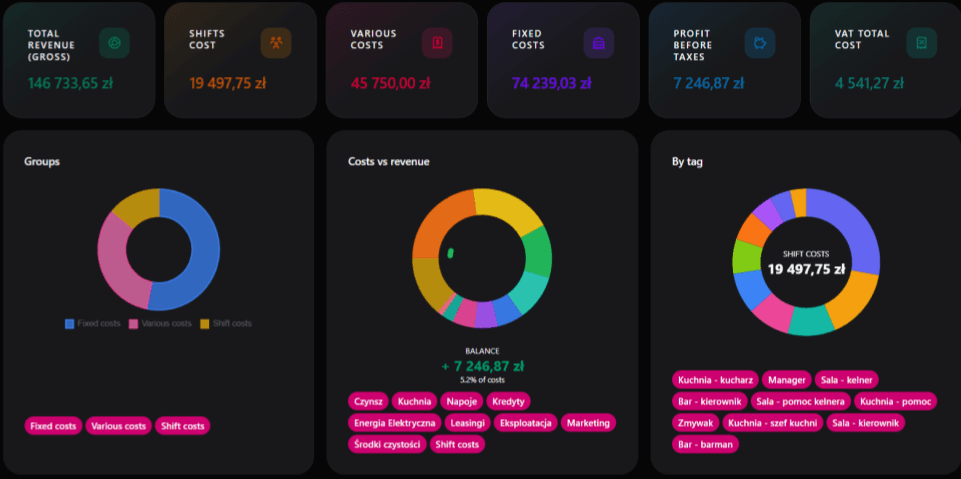Screen dimensions: 961x479
Task: Toggle the Kredyty tag
Action: point(509,401)
